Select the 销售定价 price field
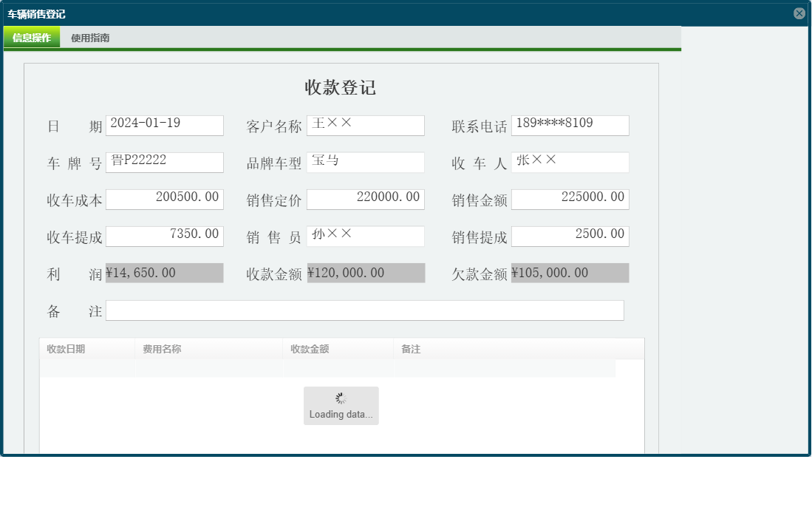This screenshot has height=530, width=812. pos(365,199)
